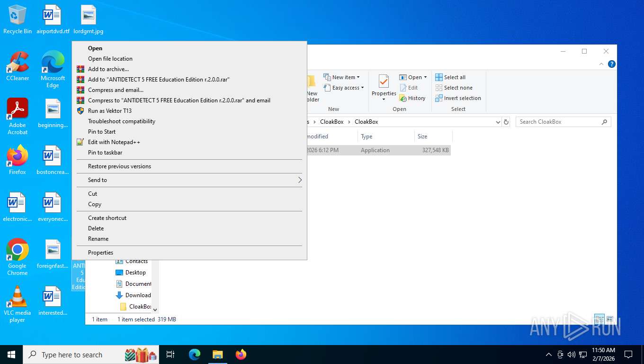This screenshot has height=364, width=644.
Task: Open Properties from context menu
Action: (x=189, y=253)
